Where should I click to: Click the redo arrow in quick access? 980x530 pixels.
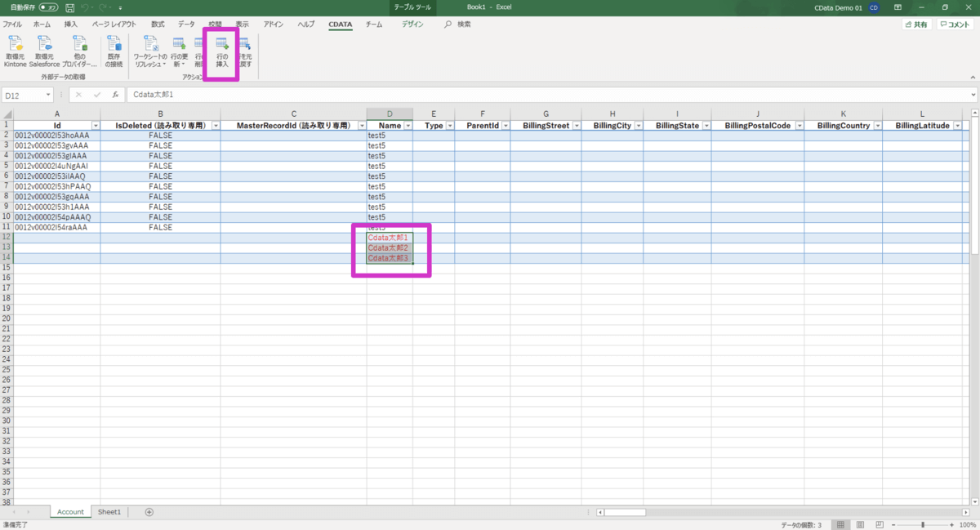pos(104,7)
